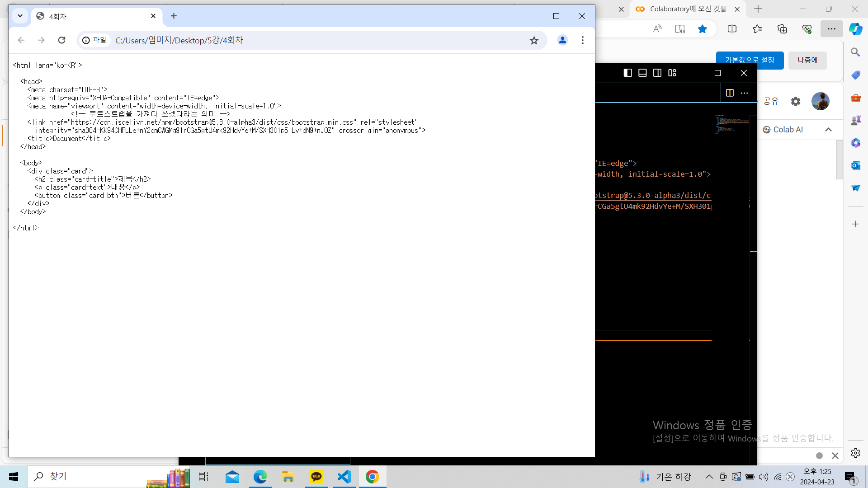Open Edge sidebar settings gear at bottom
This screenshot has height=488, width=868.
coord(855,453)
